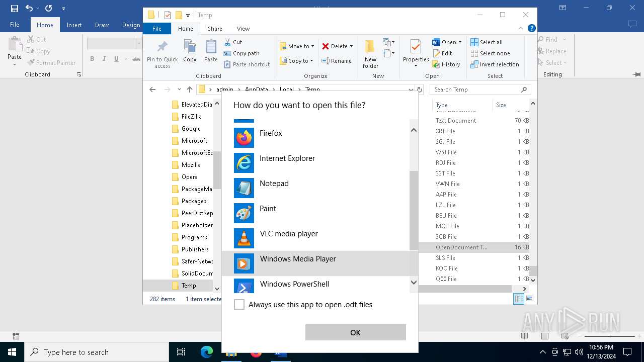Toggle Italic in Word ribbon
The height and width of the screenshot is (362, 644).
coord(104,59)
